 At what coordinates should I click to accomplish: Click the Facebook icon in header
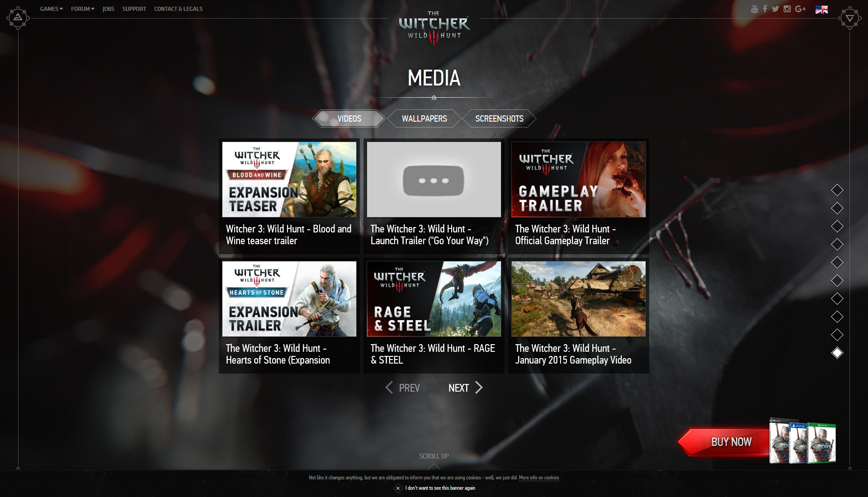pos(765,9)
